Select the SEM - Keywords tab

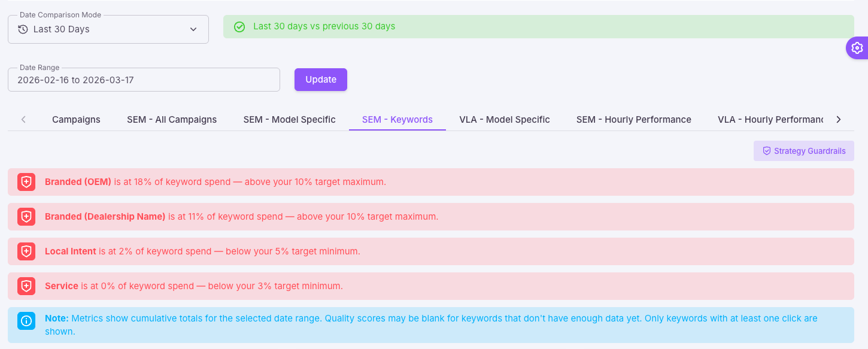[397, 119]
